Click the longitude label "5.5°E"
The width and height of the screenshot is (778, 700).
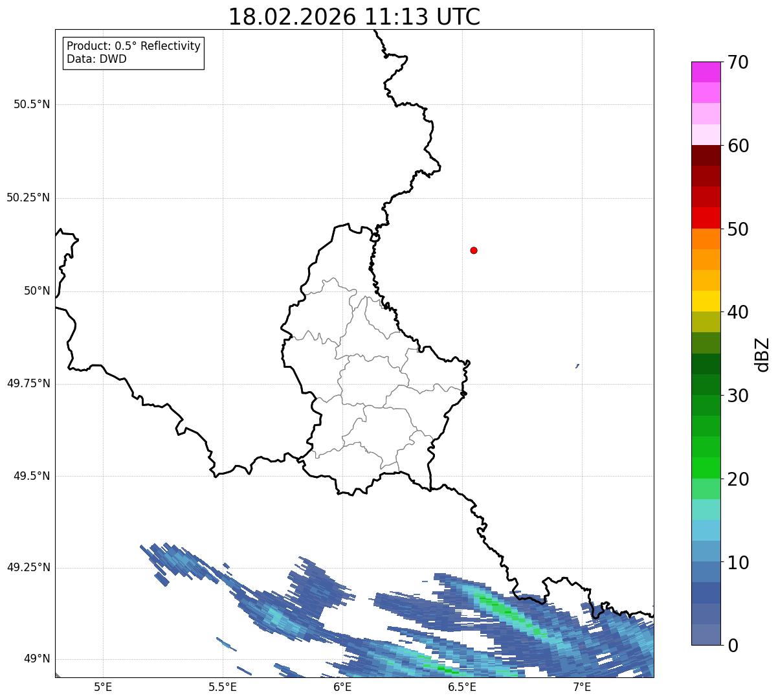coord(223,687)
